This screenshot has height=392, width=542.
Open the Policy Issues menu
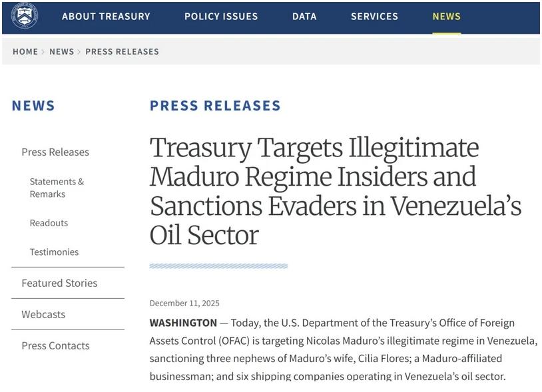click(x=220, y=17)
